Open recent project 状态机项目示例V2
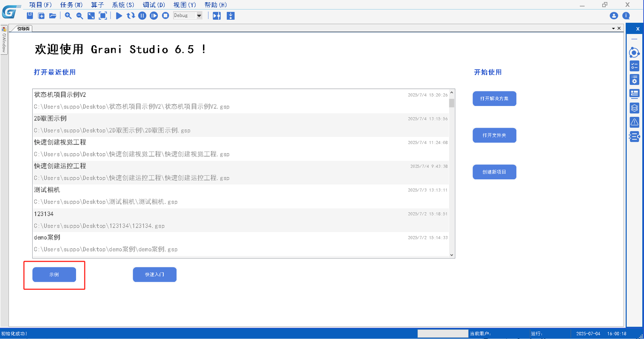 241,101
